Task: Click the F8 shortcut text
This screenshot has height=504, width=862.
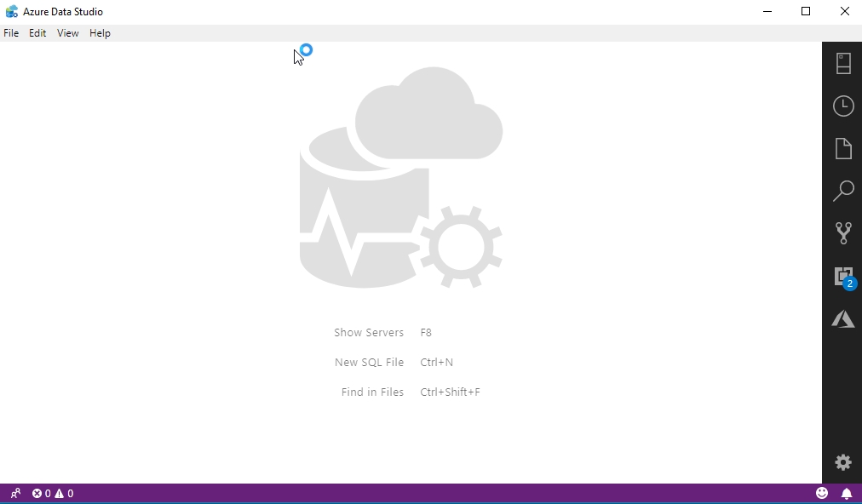Action: point(426,333)
